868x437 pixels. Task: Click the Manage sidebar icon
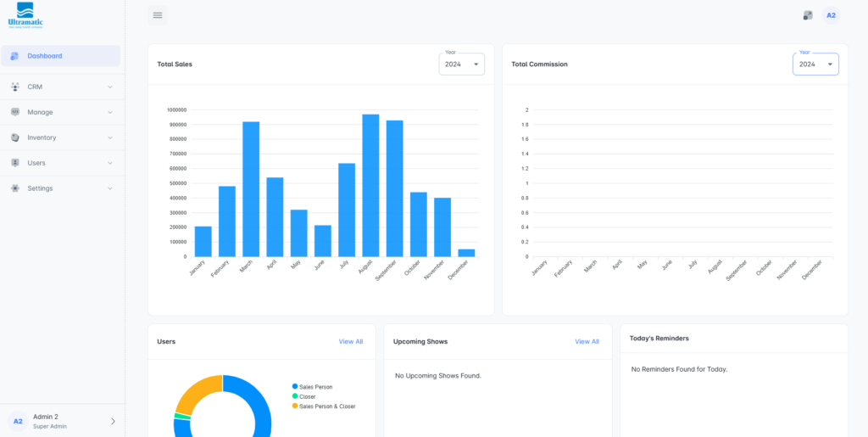click(15, 112)
